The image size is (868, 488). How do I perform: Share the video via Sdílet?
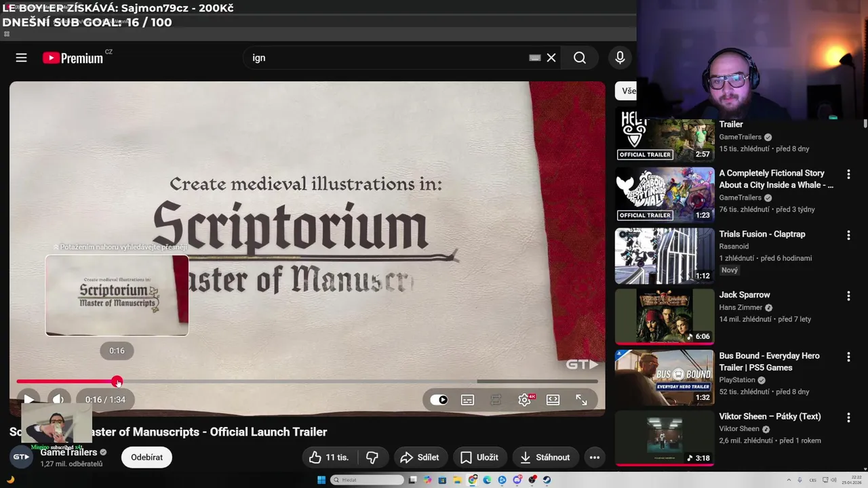(x=420, y=457)
